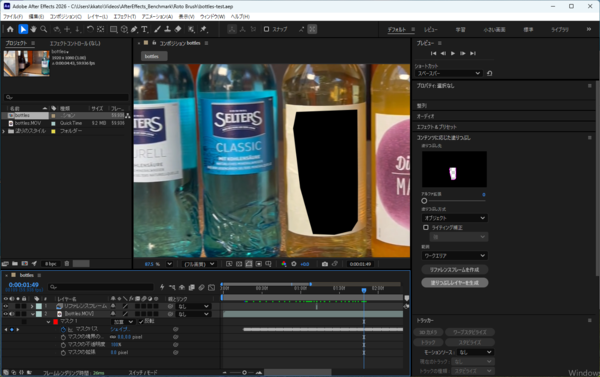Viewport: 600px width, 377px height.
Task: Click the delete trash icon in Project panel
Action: [x=67, y=264]
